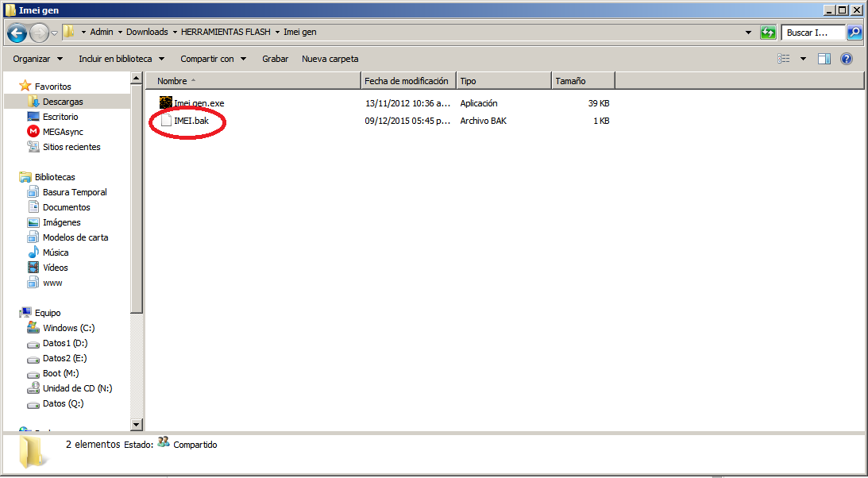Sort by the Tipo column header
This screenshot has height=478, width=868.
[x=503, y=81]
